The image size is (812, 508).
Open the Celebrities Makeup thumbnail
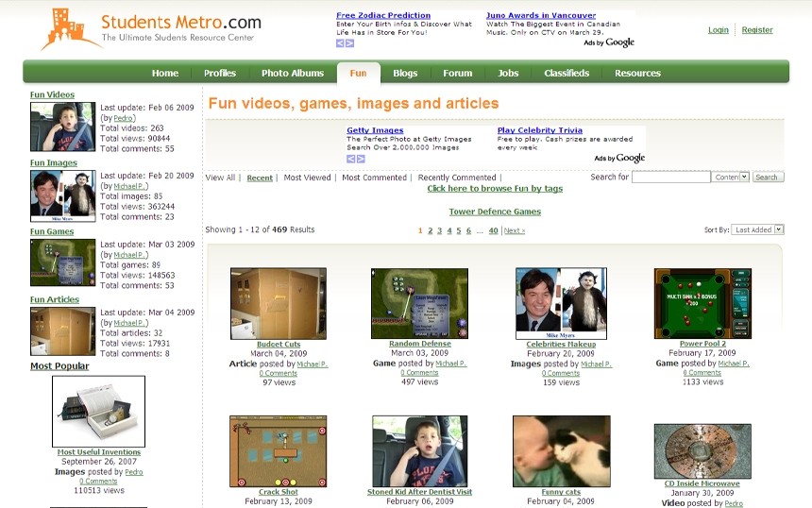tap(561, 303)
